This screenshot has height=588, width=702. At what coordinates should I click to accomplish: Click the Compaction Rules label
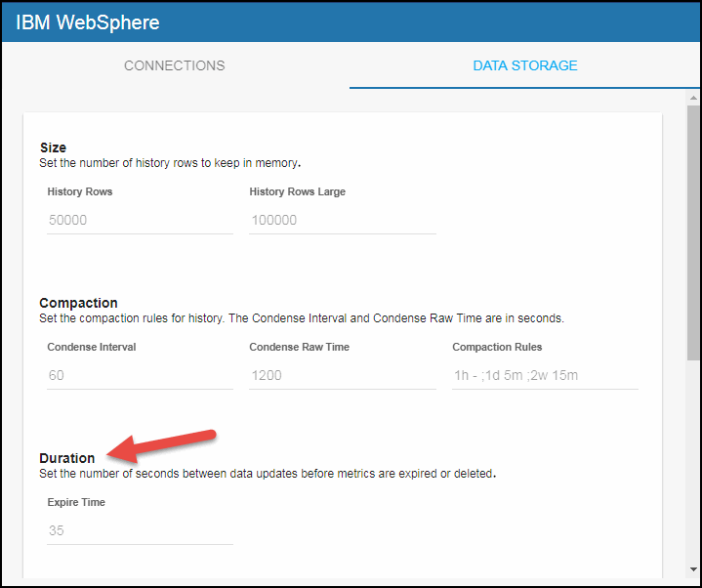[x=497, y=347]
